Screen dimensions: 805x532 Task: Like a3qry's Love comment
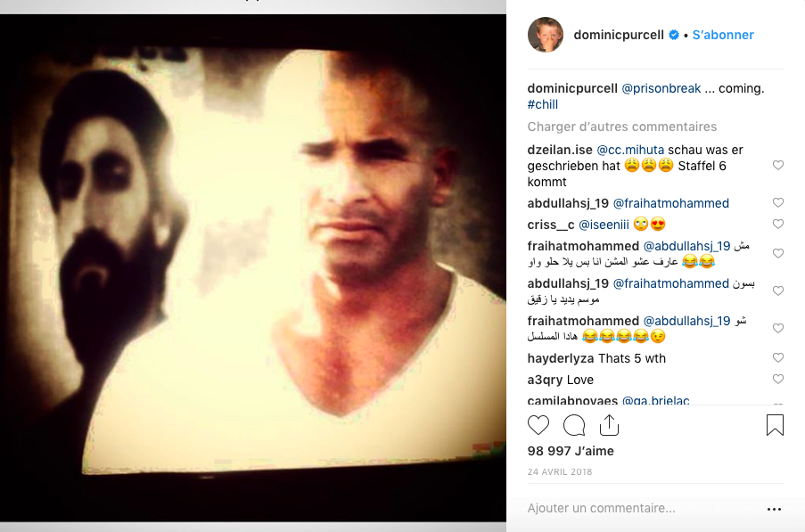[x=777, y=379]
